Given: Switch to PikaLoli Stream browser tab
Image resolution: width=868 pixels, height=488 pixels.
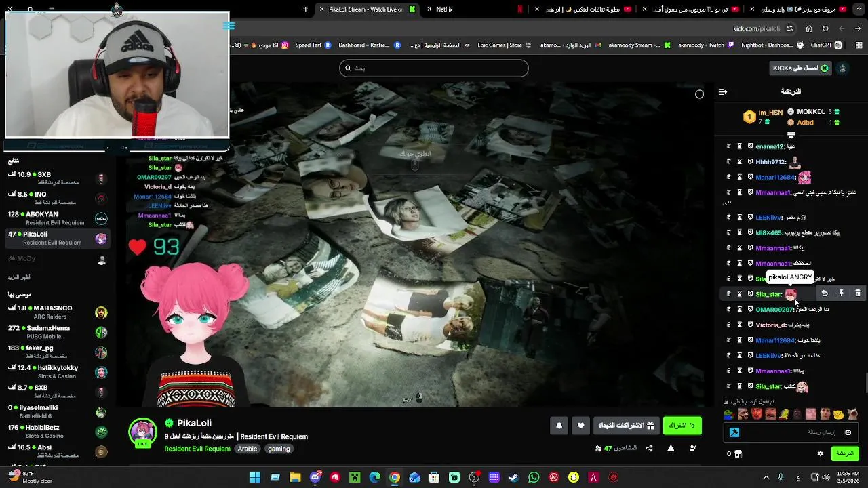Looking at the screenshot, I should click(366, 9).
